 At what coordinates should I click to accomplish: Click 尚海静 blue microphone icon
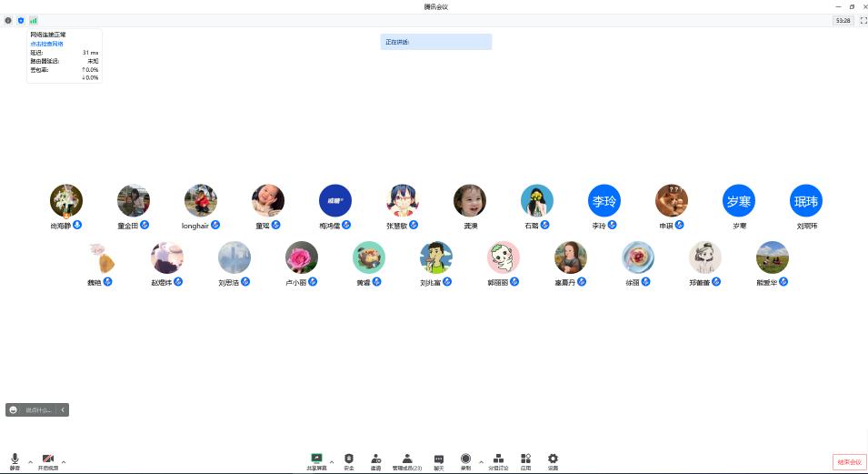click(x=77, y=225)
